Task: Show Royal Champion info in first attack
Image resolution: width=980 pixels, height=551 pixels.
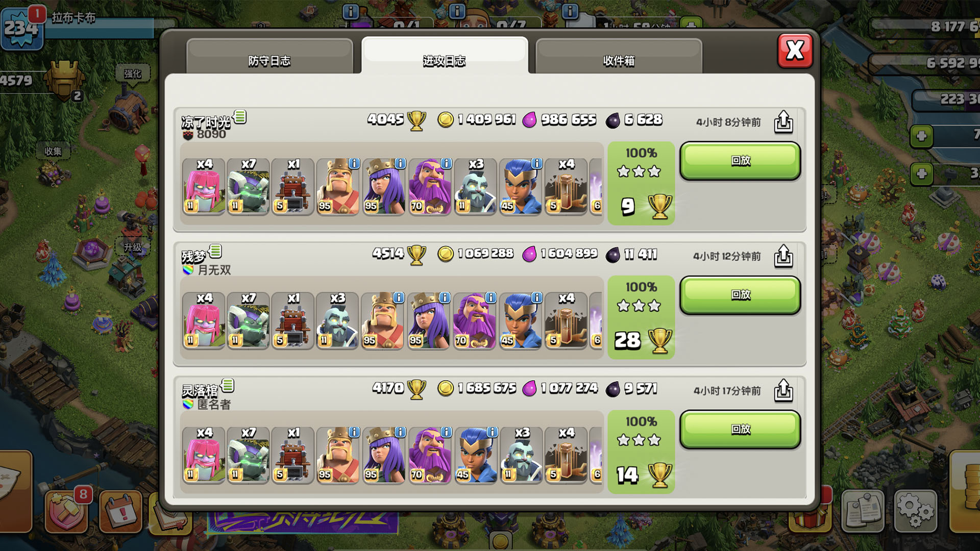Action: pyautogui.click(x=536, y=163)
